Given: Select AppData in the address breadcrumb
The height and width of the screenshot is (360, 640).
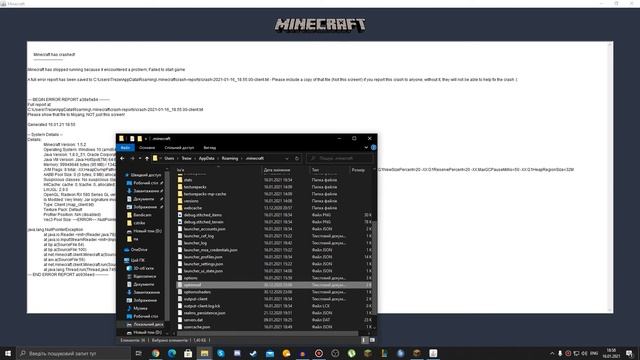Looking at the screenshot, I should pos(207,158).
